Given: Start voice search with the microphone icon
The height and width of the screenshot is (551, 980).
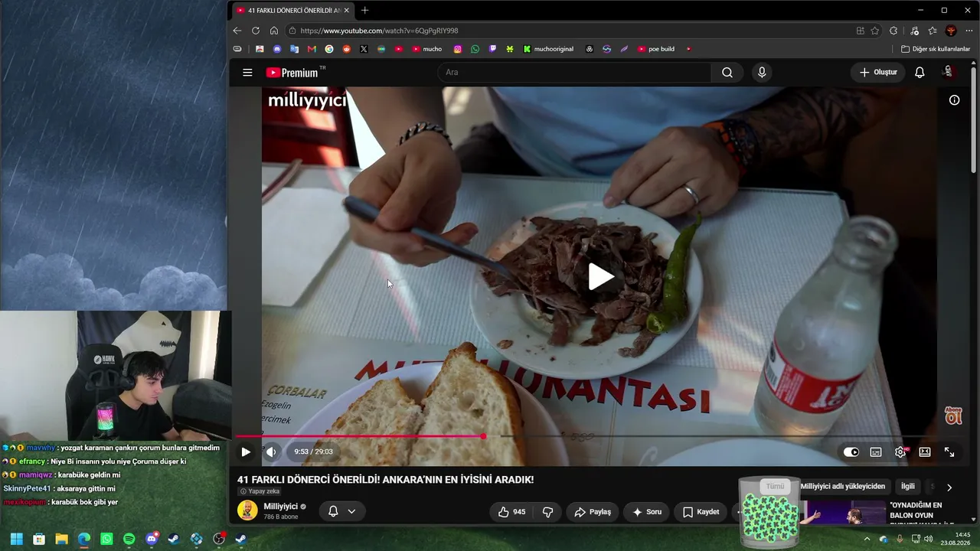Looking at the screenshot, I should click(x=761, y=73).
